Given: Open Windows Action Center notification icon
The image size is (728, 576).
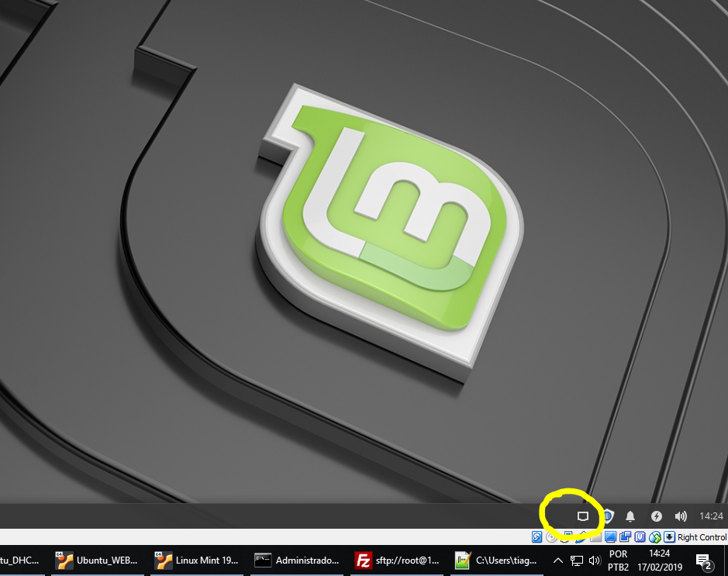Looking at the screenshot, I should (x=704, y=561).
